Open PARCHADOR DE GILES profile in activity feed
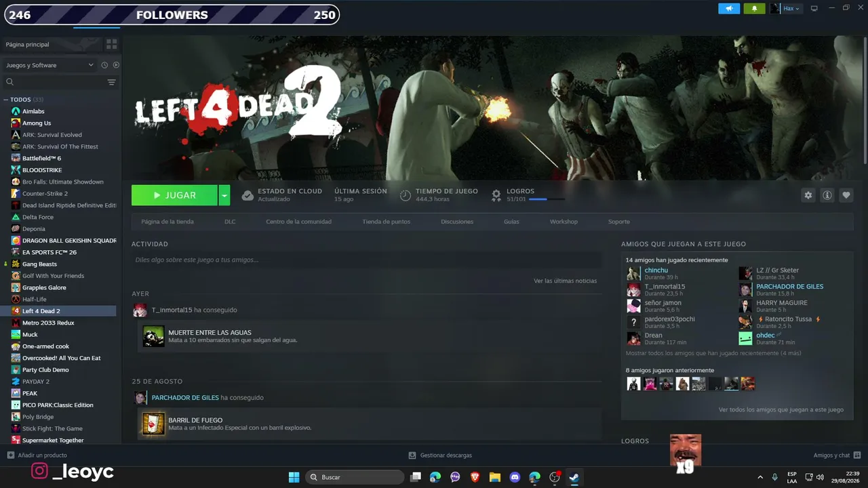Image resolution: width=868 pixels, height=488 pixels. (185, 398)
